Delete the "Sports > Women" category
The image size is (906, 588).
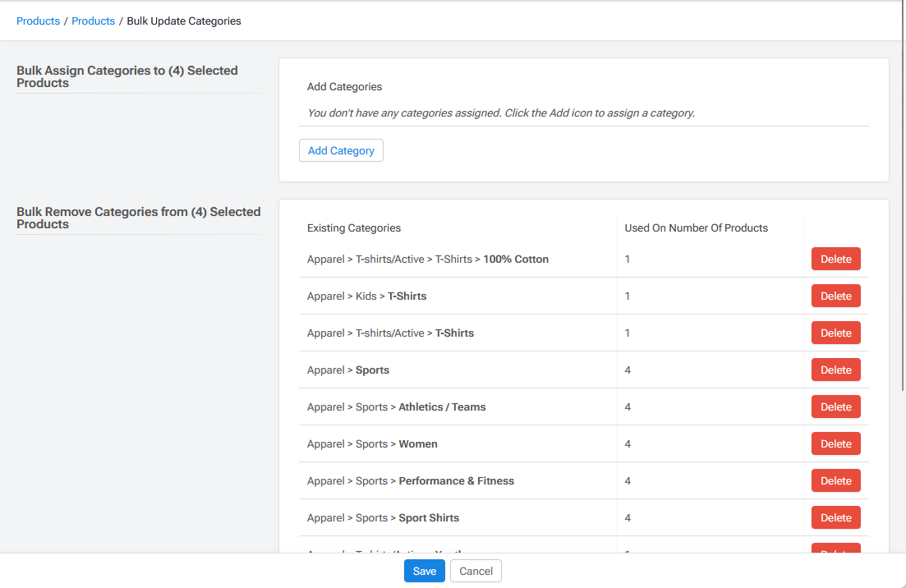coord(835,443)
